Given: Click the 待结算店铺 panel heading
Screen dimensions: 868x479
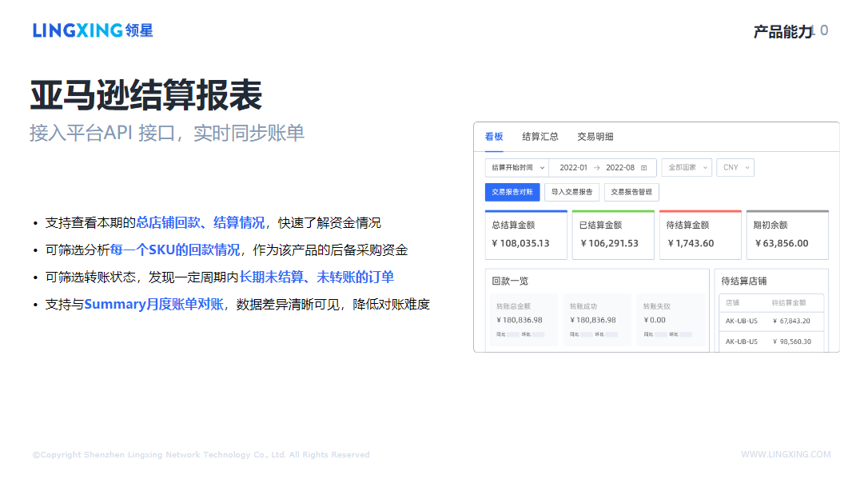Looking at the screenshot, I should (x=743, y=281).
